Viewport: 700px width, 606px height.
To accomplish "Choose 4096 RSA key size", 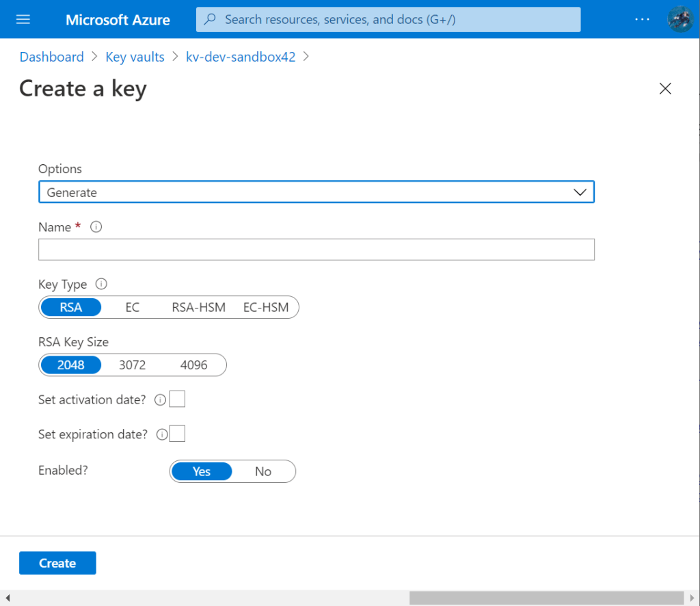I will click(193, 365).
